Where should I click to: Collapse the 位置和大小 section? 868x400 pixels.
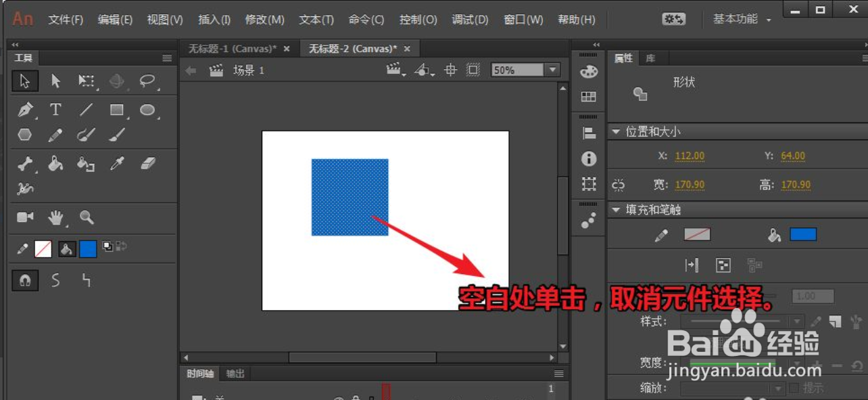coord(615,132)
